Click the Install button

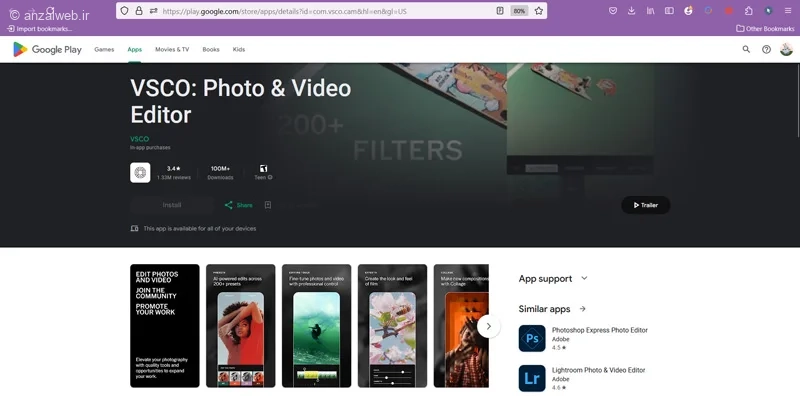click(172, 205)
